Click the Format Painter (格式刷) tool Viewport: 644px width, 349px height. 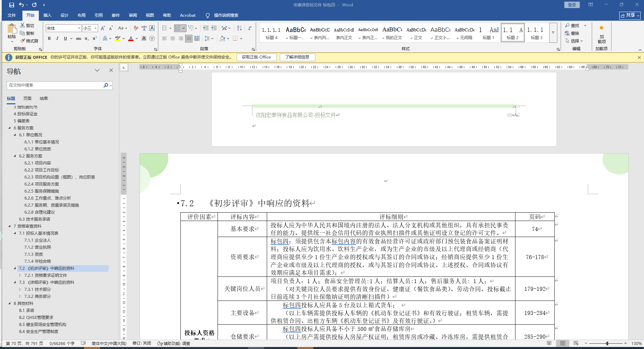coord(29,41)
